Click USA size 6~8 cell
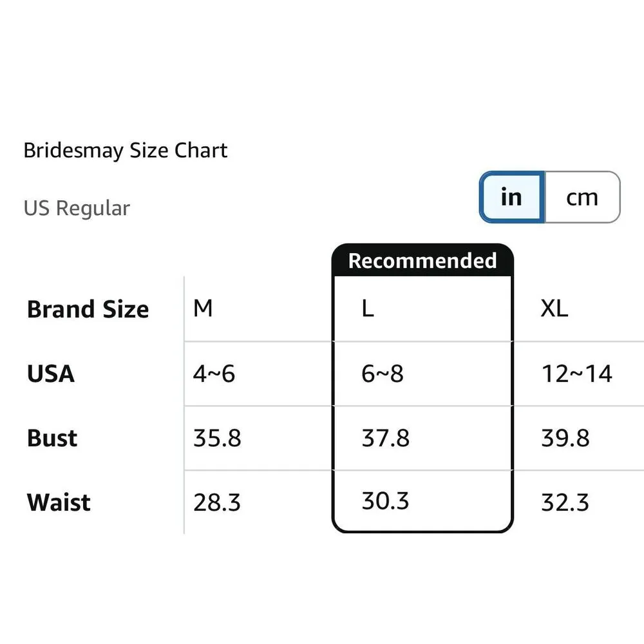This screenshot has height=644, width=644. click(383, 374)
